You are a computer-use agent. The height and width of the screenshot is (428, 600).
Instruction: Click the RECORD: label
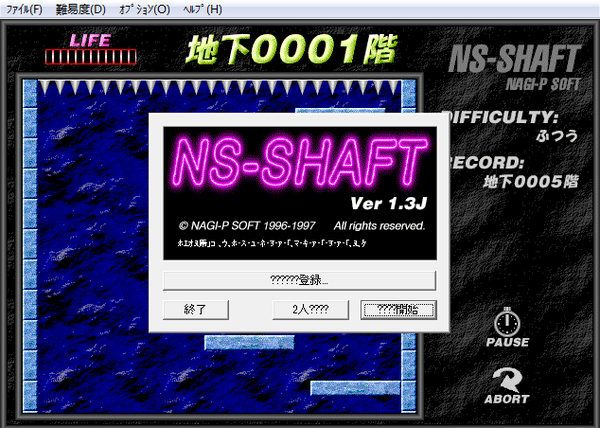coord(488,163)
